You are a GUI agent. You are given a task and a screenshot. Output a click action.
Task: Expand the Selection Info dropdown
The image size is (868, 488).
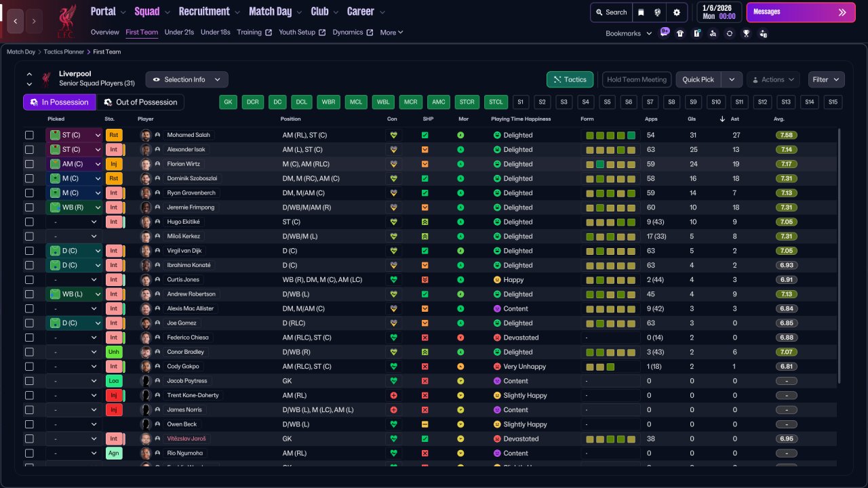pyautogui.click(x=186, y=79)
